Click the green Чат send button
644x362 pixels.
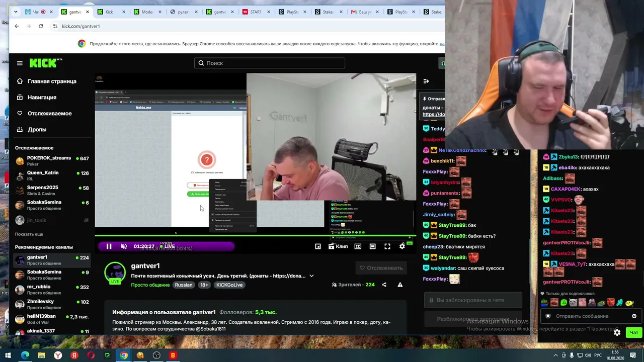[x=633, y=332]
